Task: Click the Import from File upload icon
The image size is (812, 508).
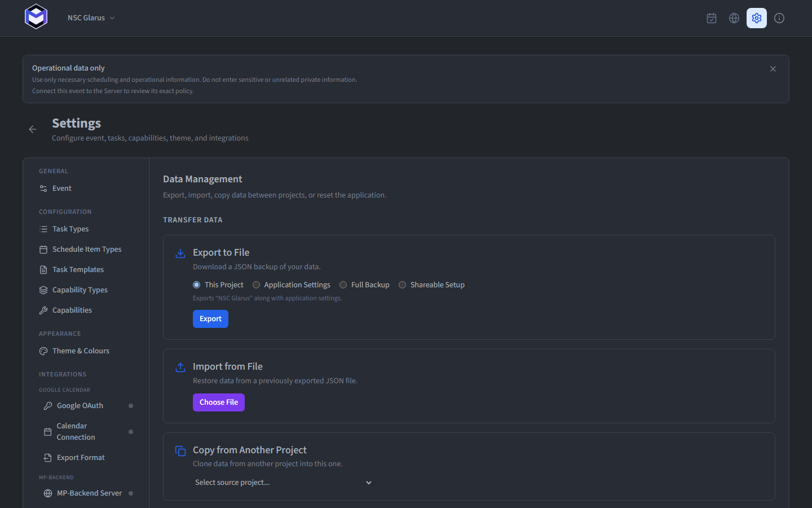Action: (x=180, y=367)
